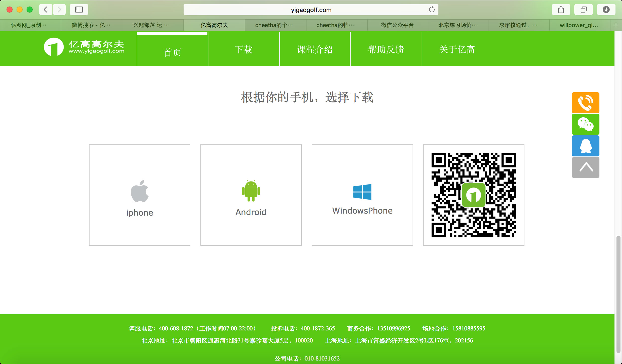Click the 场地合作 15810885595 text

[454, 328]
